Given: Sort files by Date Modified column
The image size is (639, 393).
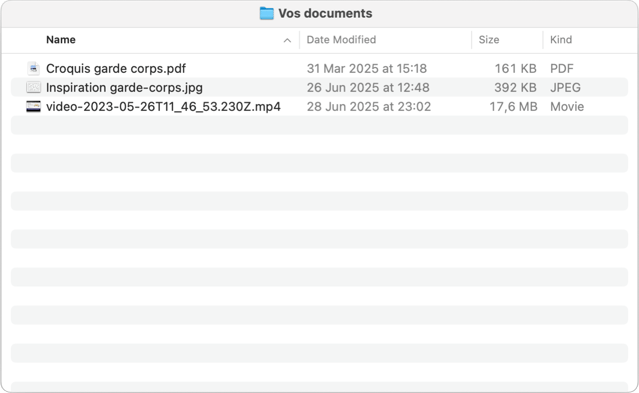Looking at the screenshot, I should point(341,40).
